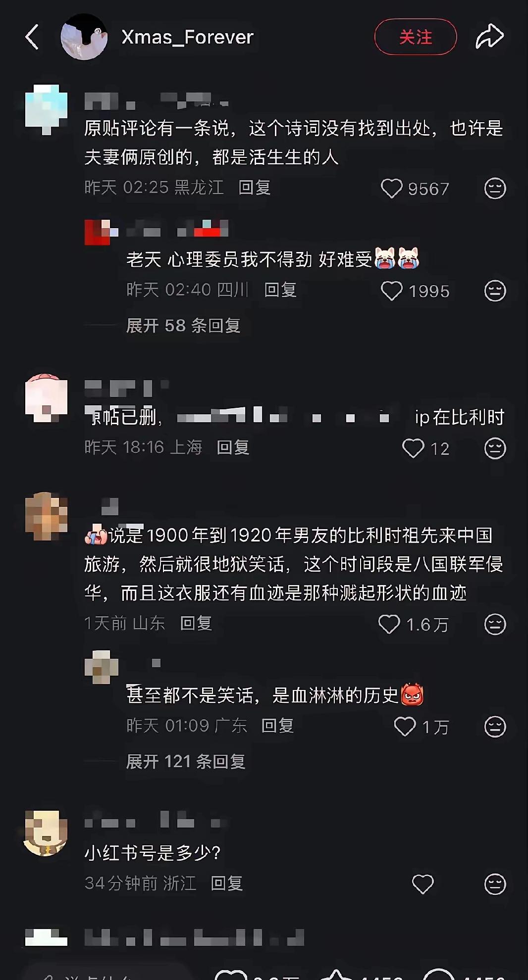This screenshot has height=980, width=528.
Task: Expand 展开 121 条回复
Action: [x=186, y=762]
